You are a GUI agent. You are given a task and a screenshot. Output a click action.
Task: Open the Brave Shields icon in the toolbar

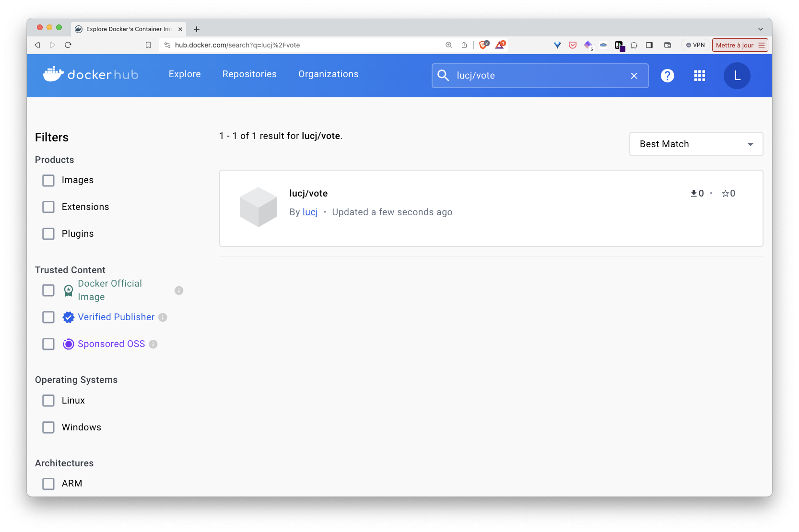click(483, 45)
